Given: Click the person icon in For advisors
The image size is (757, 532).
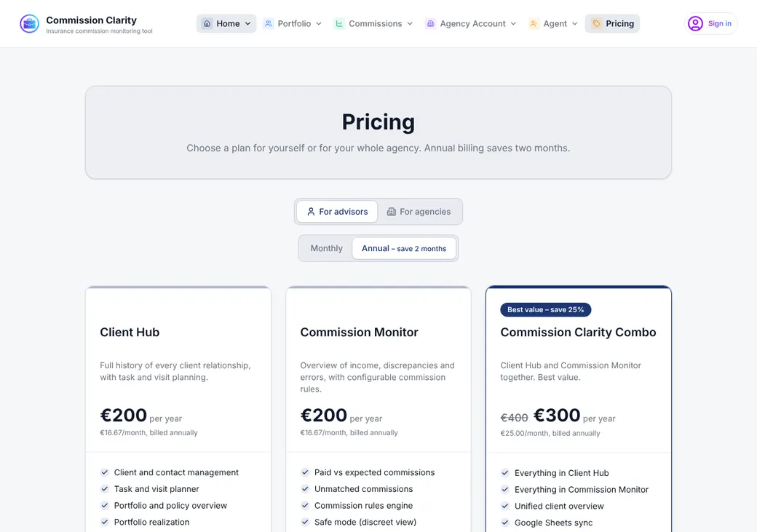Looking at the screenshot, I should (311, 212).
